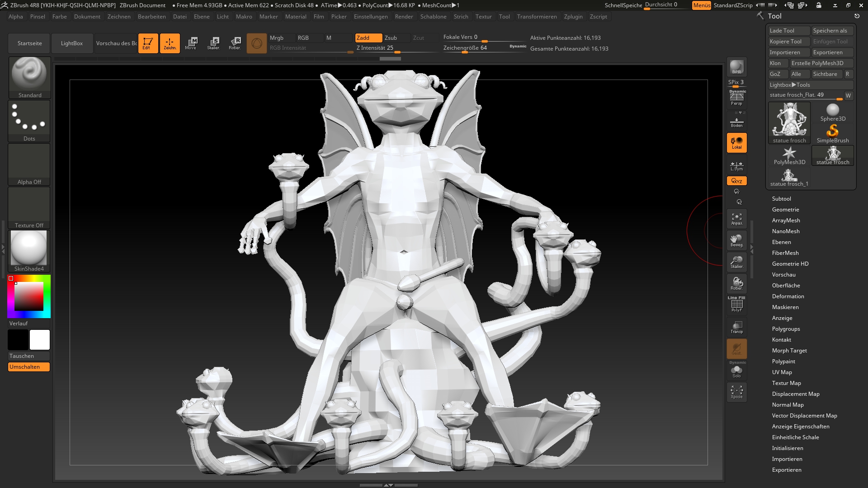868x488 pixels.
Task: Toggle the Persp perspective view icon
Action: (x=736, y=98)
